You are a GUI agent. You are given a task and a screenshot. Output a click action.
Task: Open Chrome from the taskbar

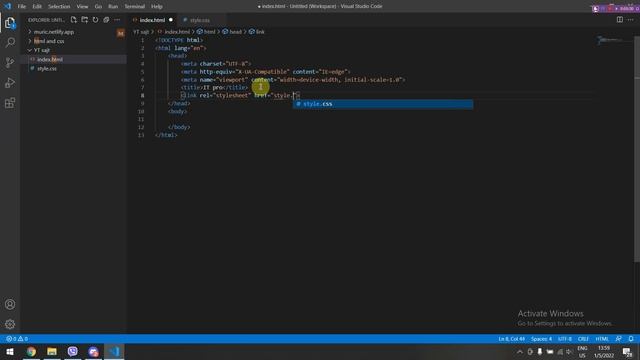(x=31, y=351)
